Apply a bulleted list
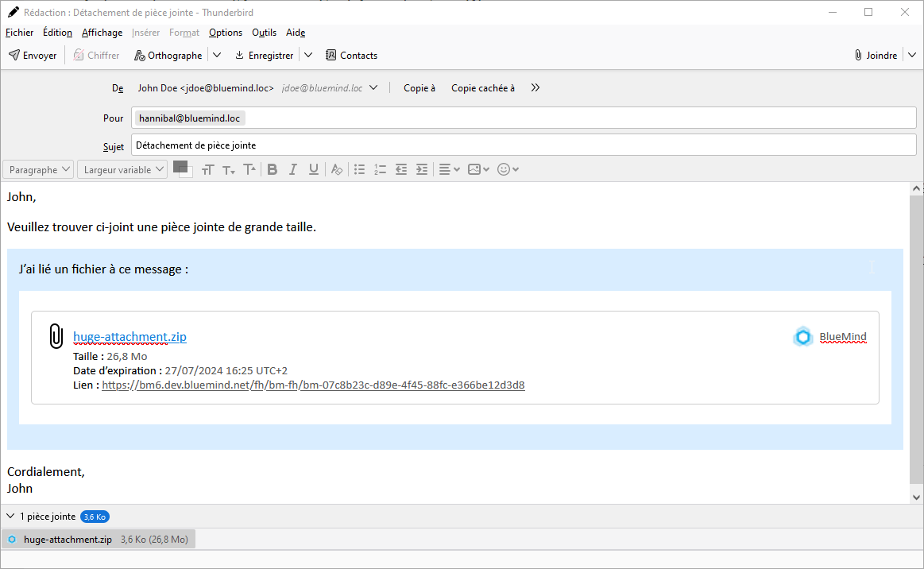This screenshot has width=924, height=569. pos(359,169)
